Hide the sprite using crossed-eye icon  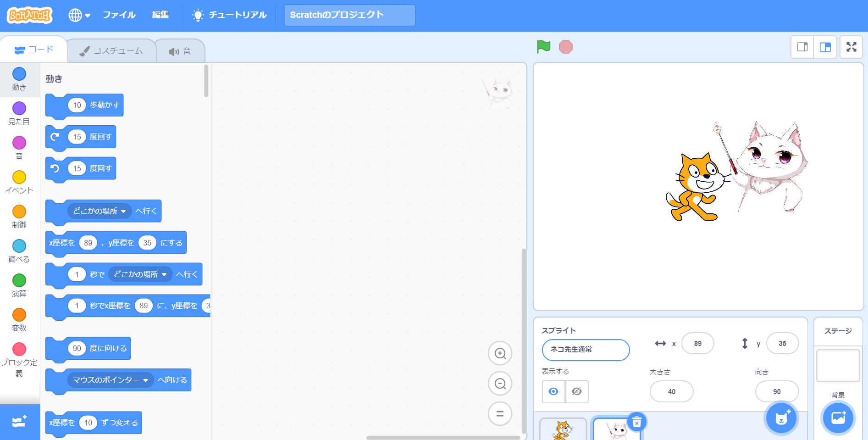[x=577, y=391]
